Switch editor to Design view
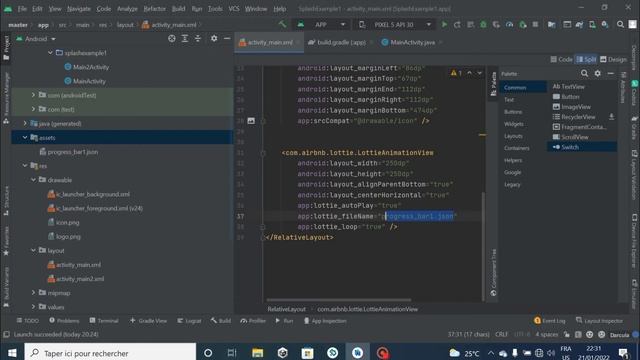 pos(613,60)
